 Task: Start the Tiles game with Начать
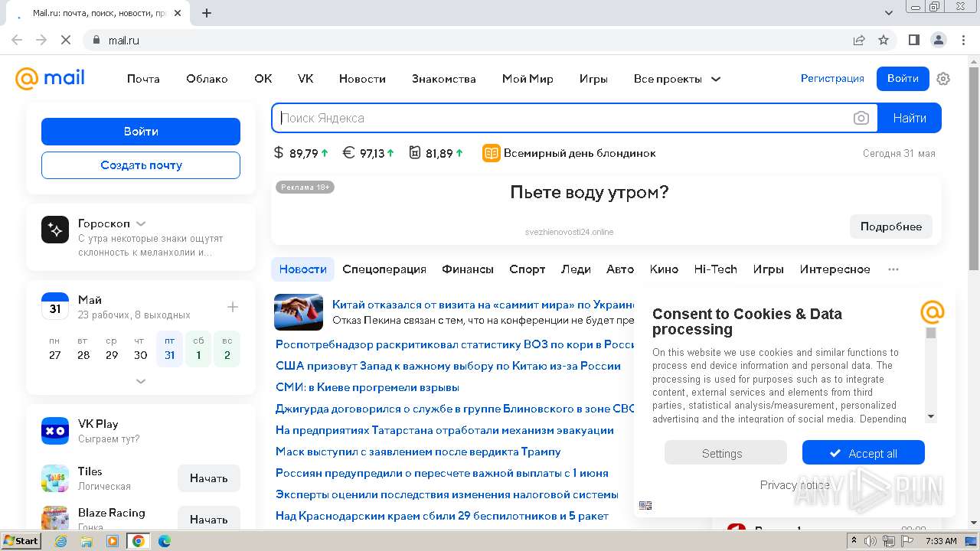click(x=209, y=478)
